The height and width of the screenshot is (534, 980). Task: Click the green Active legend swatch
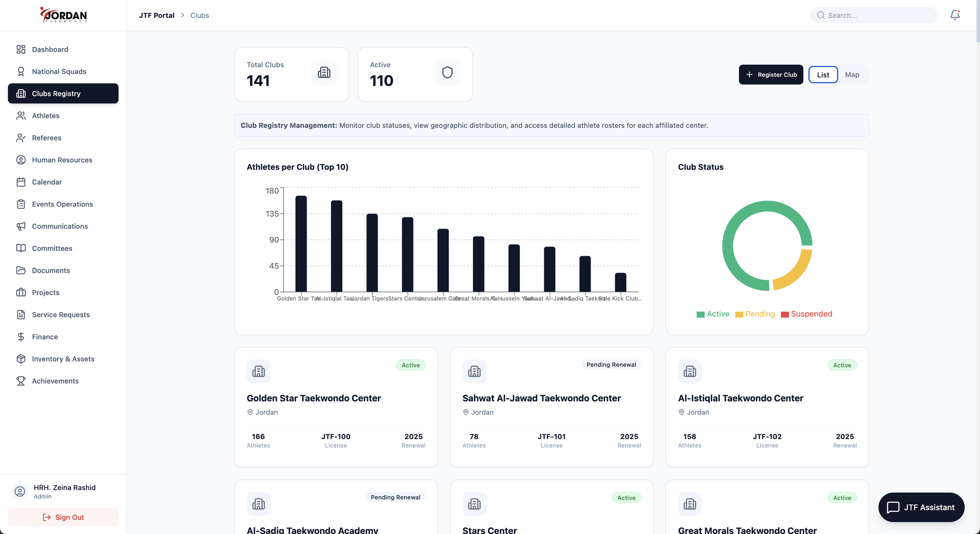pyautogui.click(x=701, y=314)
